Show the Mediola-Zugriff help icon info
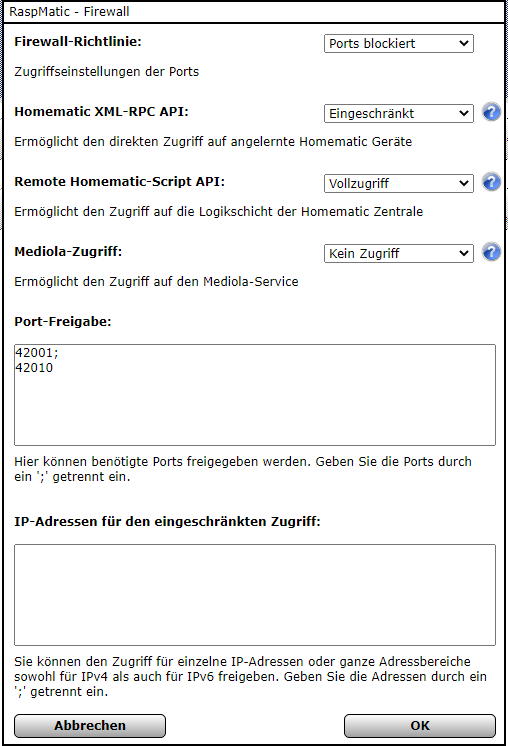Screen dimensions: 508x746 click(491, 252)
